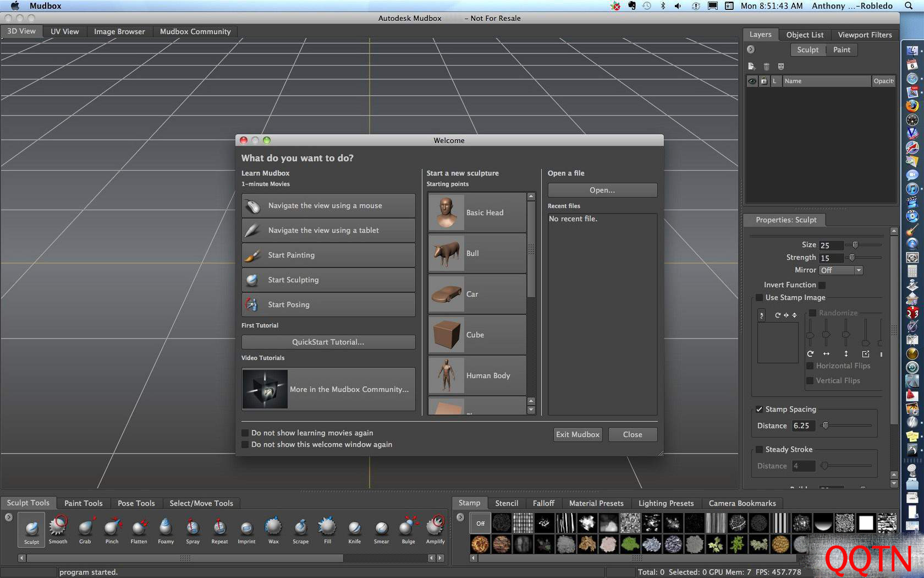924x578 pixels.
Task: Choose the solid white square stamp
Action: [866, 523]
